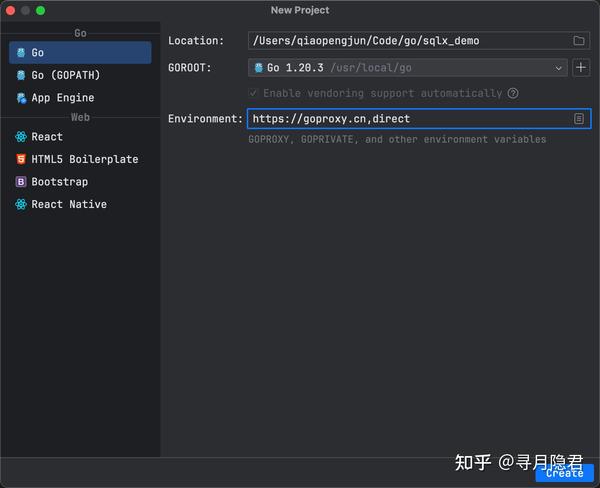Click the React Native atom icon
Screen dimensions: 600x488
pyautogui.click(x=21, y=204)
